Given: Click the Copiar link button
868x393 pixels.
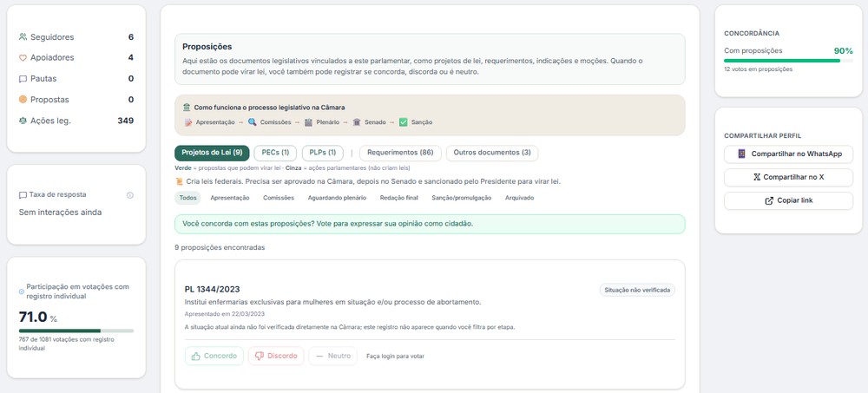Looking at the screenshot, I should click(x=788, y=201).
